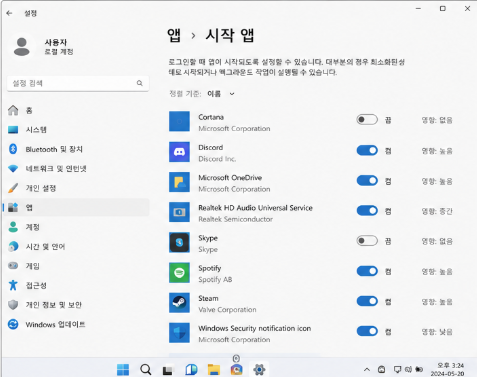Image resolution: width=477 pixels, height=377 pixels.
Task: Open 게임 settings
Action: [76, 266]
